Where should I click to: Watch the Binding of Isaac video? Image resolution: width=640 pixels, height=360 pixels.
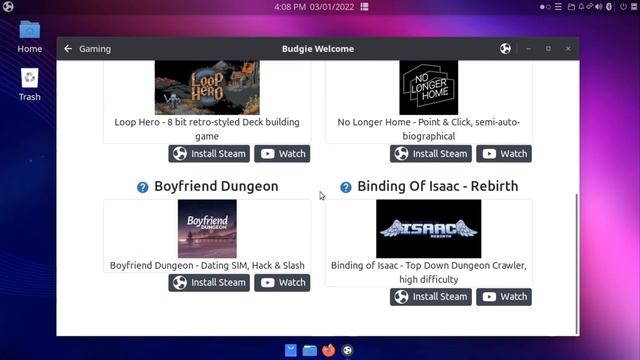click(x=504, y=297)
